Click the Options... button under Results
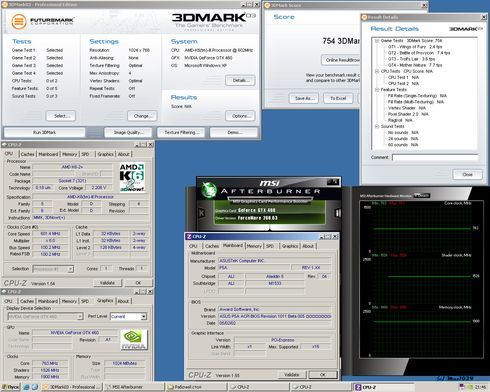Viewport: 490px width, 392px height. tap(240, 116)
